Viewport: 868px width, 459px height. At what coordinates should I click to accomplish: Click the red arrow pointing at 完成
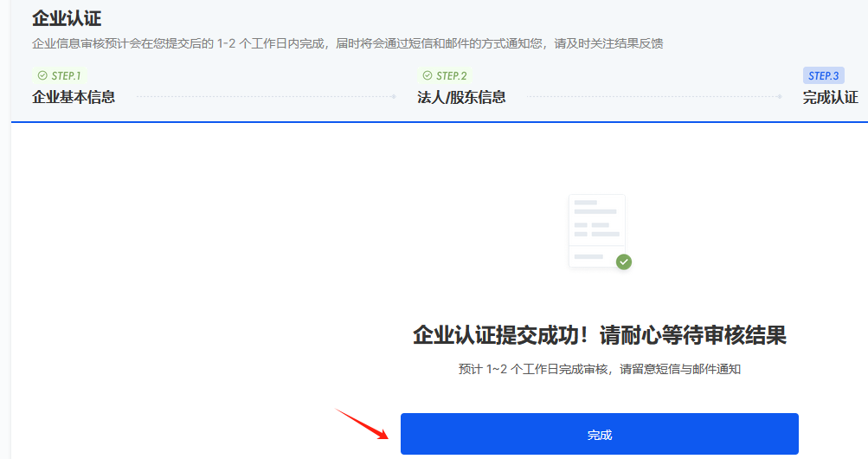coord(362,423)
